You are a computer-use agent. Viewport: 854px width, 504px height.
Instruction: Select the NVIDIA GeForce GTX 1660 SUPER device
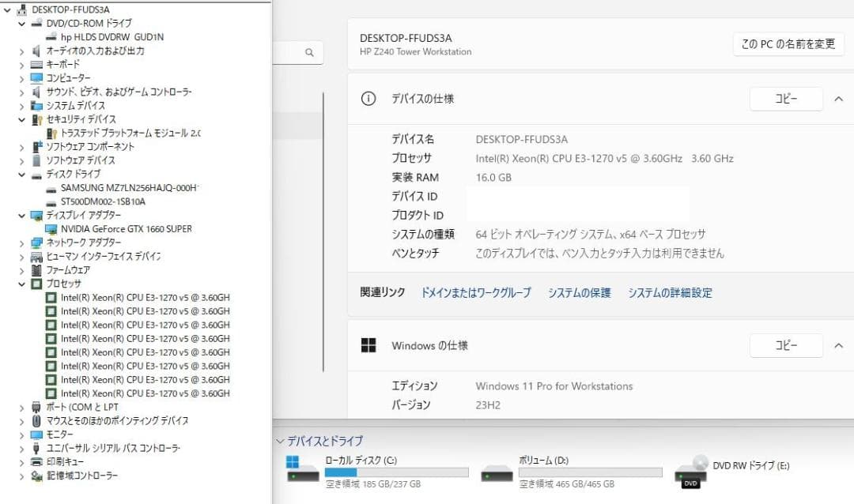(x=127, y=228)
